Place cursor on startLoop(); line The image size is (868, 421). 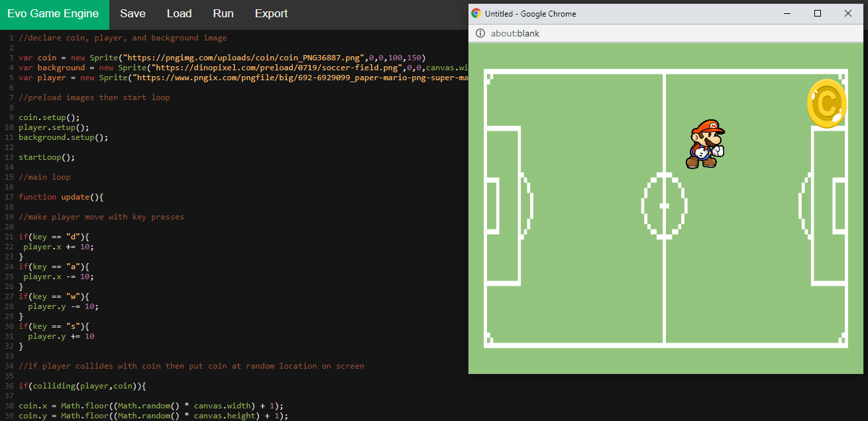click(x=46, y=157)
